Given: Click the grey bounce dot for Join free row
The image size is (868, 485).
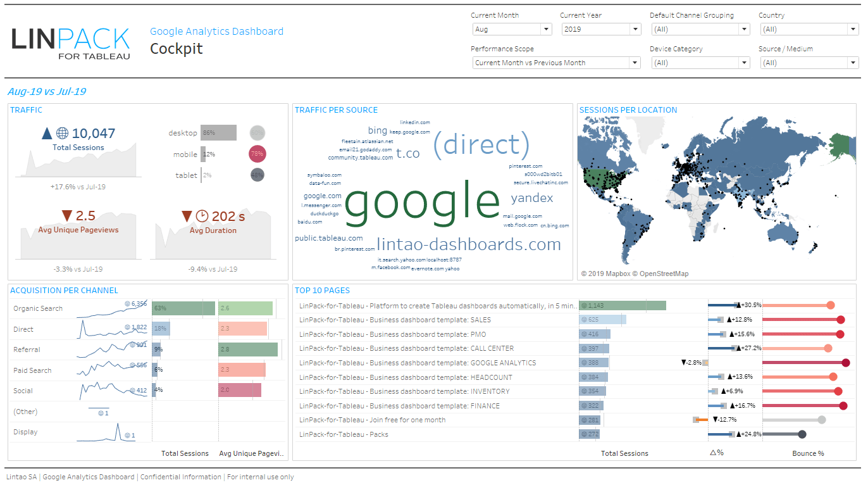Looking at the screenshot, I should pos(822,420).
